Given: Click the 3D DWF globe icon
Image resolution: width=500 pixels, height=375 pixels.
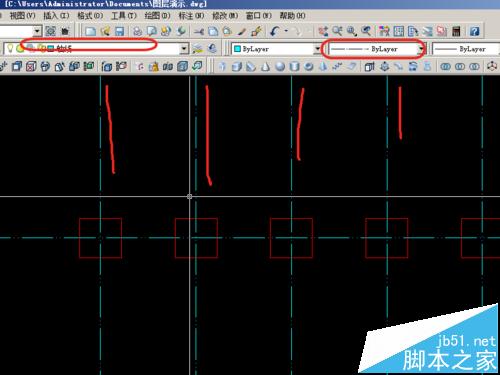Looking at the screenshot, I should (181, 32).
